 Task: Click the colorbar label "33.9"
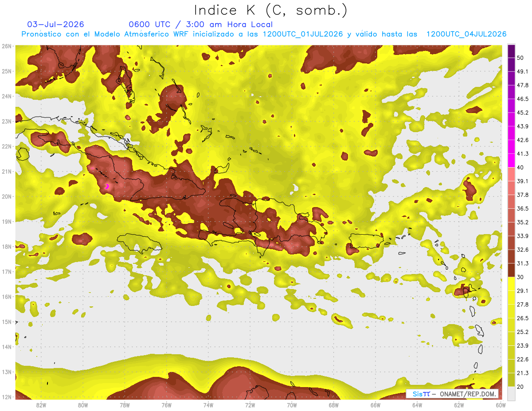click(523, 236)
